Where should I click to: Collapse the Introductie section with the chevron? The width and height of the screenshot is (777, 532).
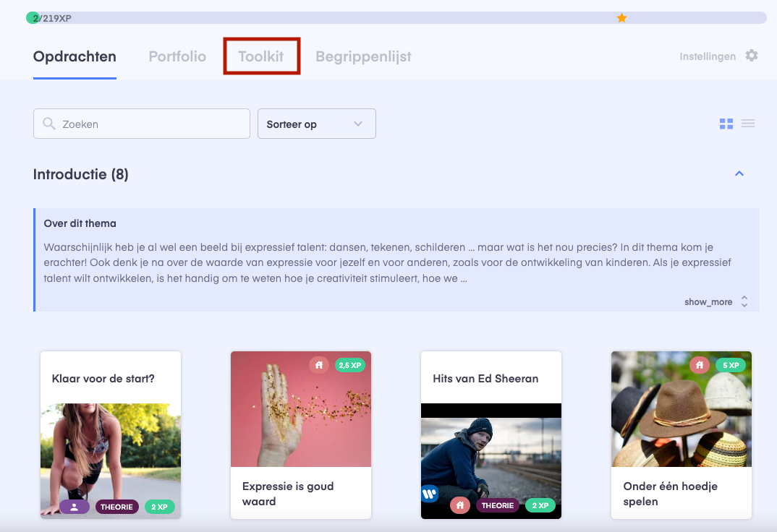(739, 173)
